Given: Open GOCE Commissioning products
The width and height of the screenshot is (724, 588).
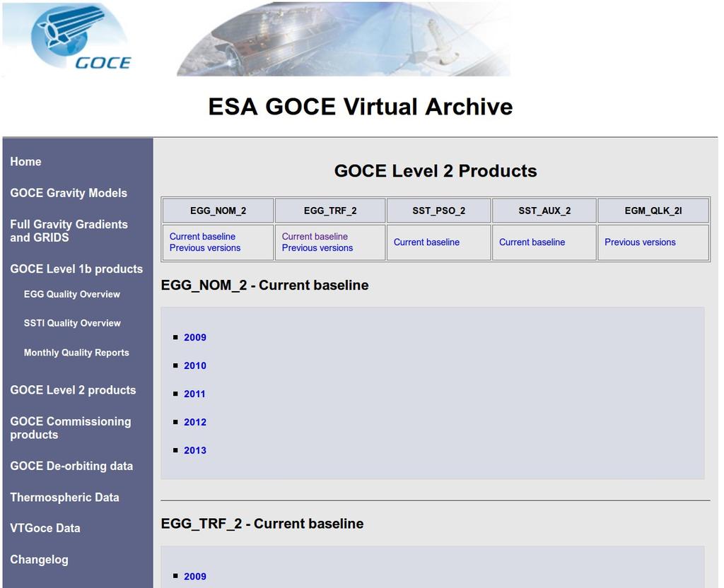Looking at the screenshot, I should tap(71, 428).
